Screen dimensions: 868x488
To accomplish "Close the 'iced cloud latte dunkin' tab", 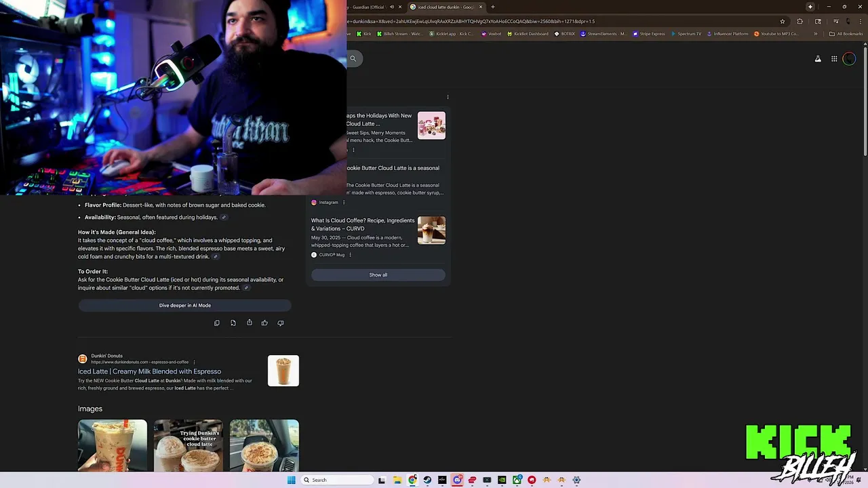I will [x=481, y=7].
